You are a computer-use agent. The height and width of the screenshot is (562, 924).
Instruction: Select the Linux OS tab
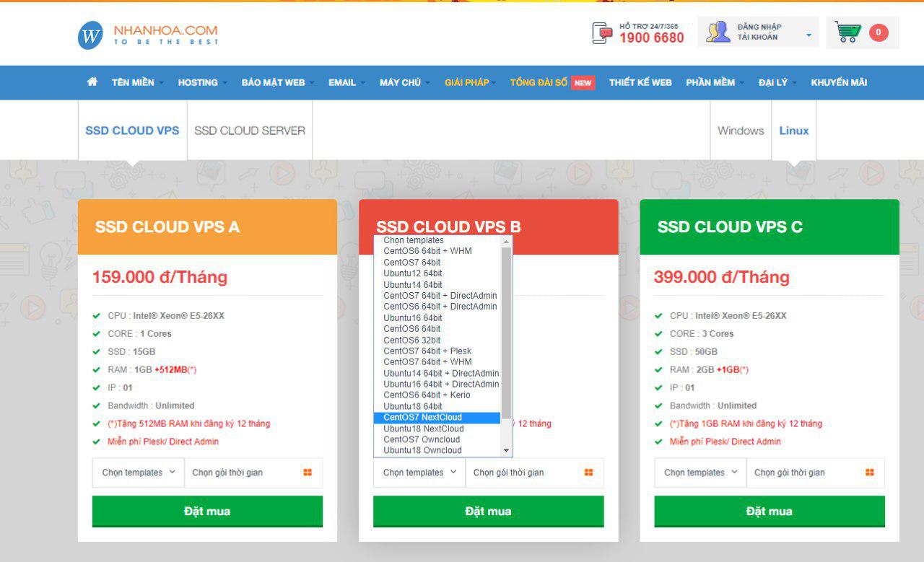(x=794, y=131)
